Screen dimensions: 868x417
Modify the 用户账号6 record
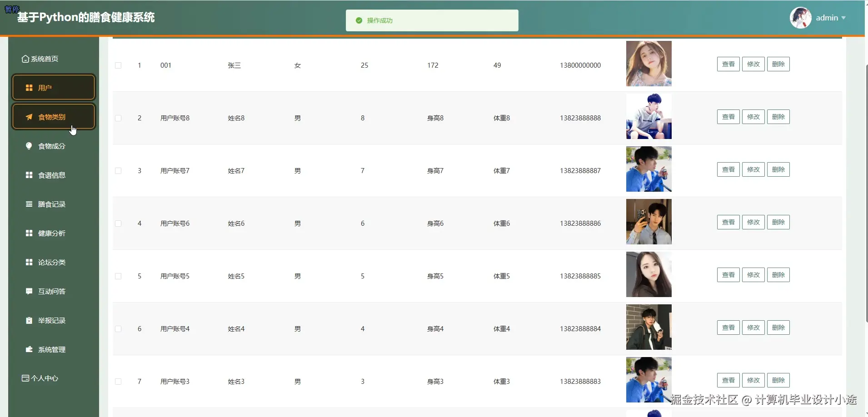(753, 222)
